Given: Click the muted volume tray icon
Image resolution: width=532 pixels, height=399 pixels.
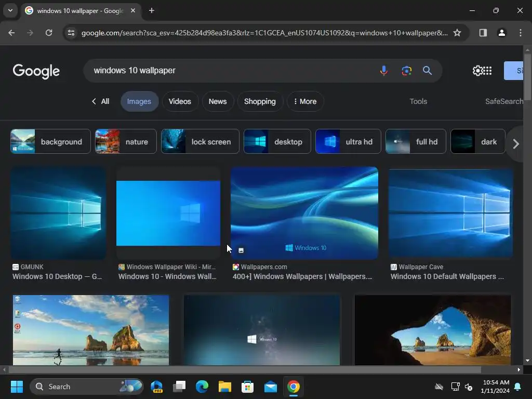Looking at the screenshot, I should pyautogui.click(x=469, y=387).
